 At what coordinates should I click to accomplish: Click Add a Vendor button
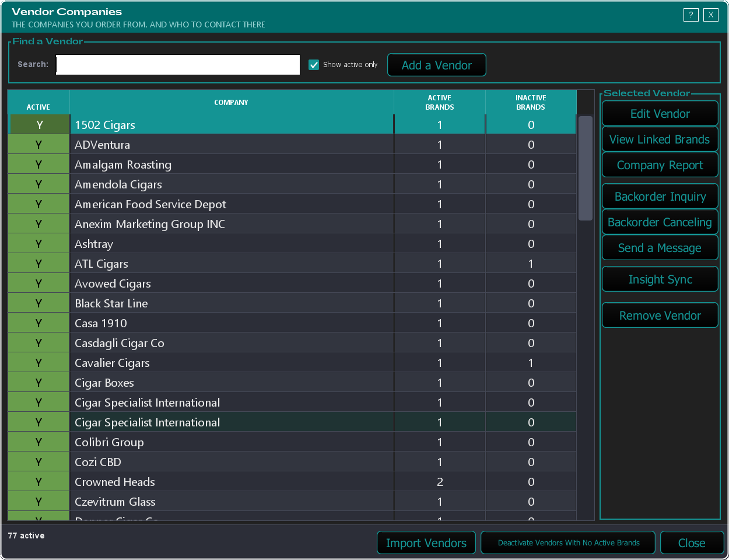tap(436, 65)
